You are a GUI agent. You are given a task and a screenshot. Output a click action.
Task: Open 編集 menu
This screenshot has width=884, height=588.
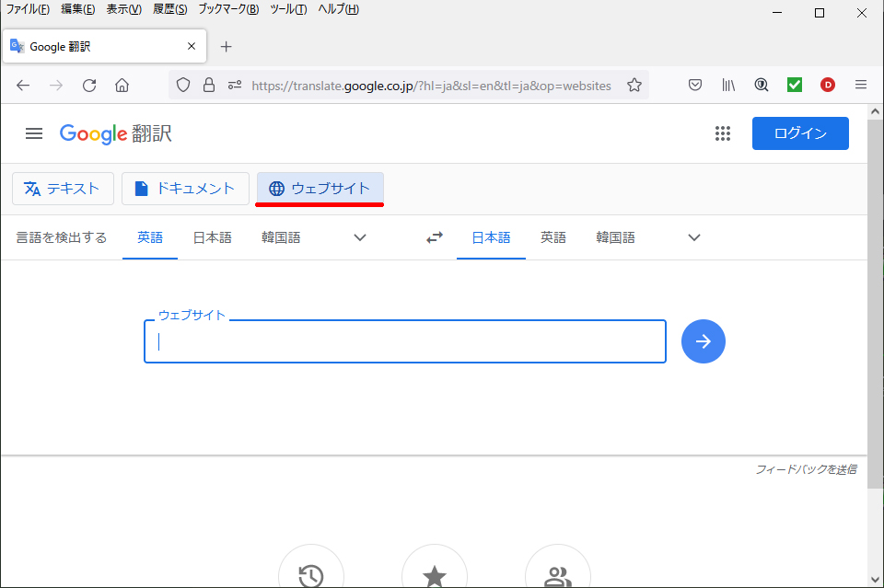[x=77, y=9]
